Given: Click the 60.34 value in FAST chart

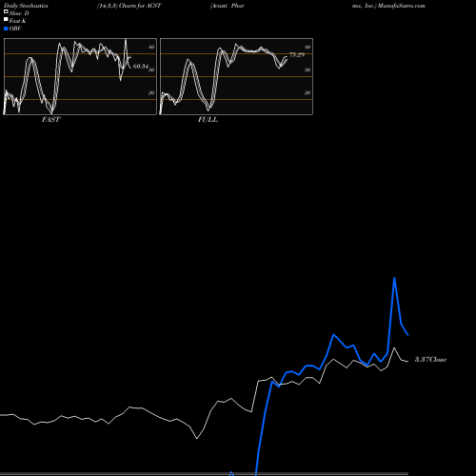Looking at the screenshot, I should click(x=141, y=66).
